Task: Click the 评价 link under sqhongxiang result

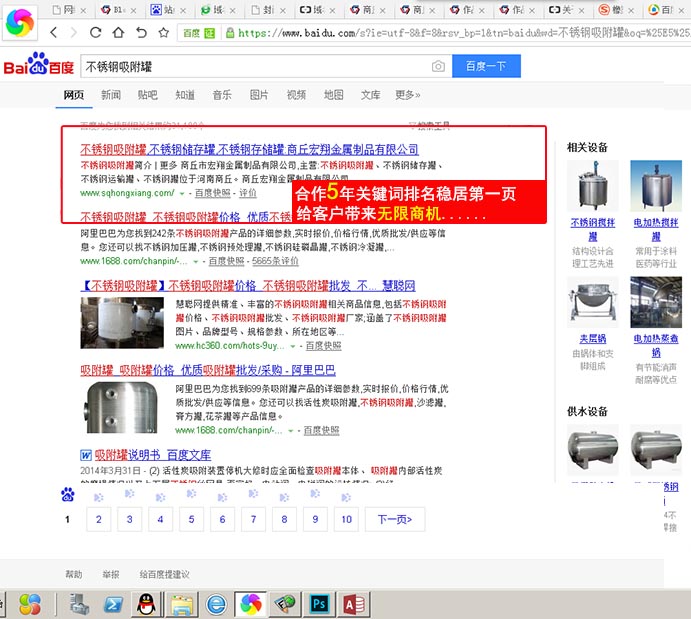Action: 248,193
